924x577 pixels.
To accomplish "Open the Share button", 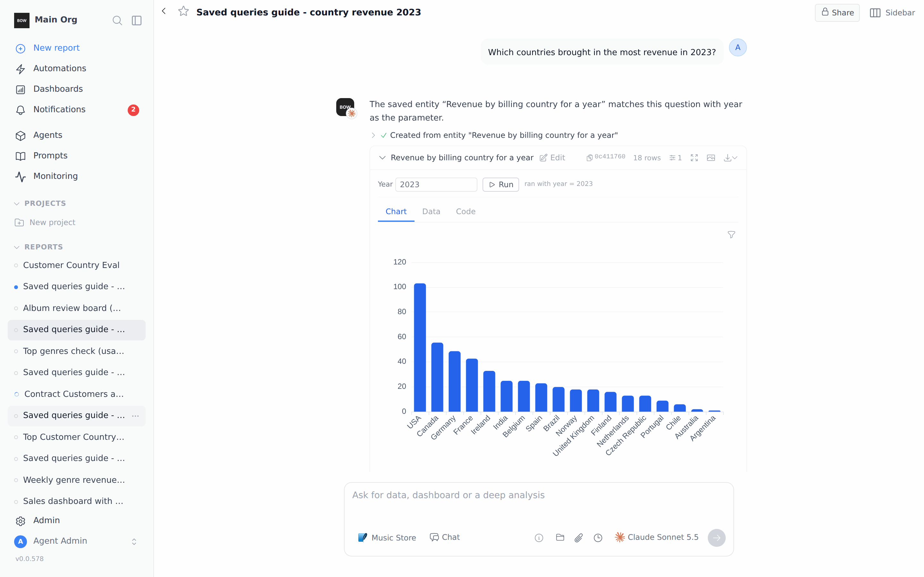I will (837, 13).
